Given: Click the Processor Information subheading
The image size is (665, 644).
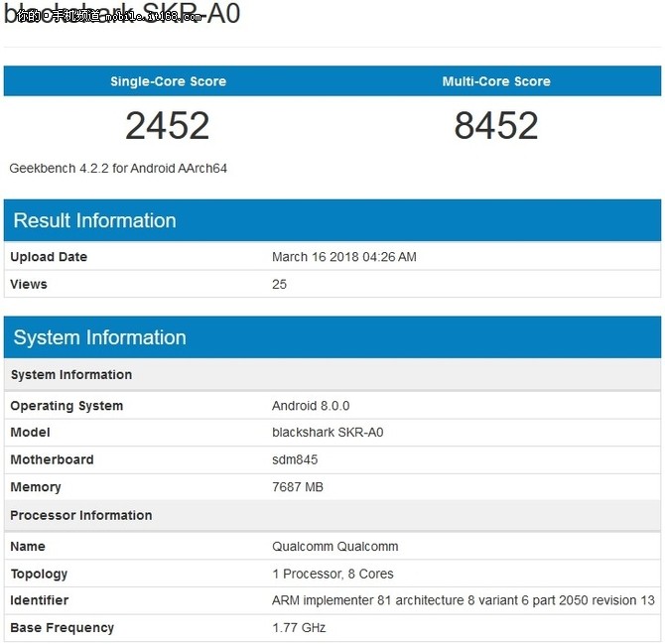Looking at the screenshot, I should pyautogui.click(x=81, y=515).
